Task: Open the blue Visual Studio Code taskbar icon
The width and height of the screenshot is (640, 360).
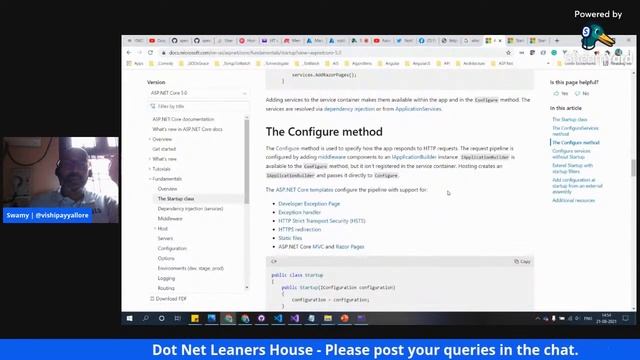Action: 278,318
